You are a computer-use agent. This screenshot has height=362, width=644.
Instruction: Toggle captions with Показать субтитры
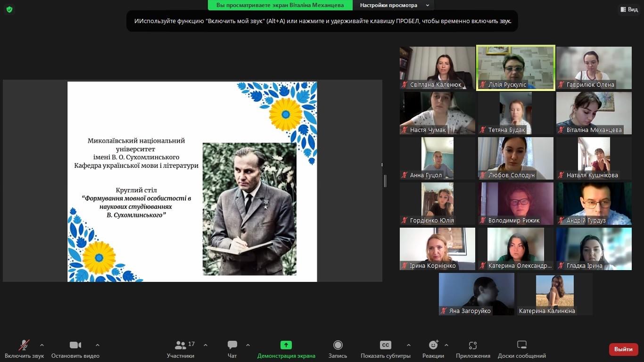pos(385,346)
